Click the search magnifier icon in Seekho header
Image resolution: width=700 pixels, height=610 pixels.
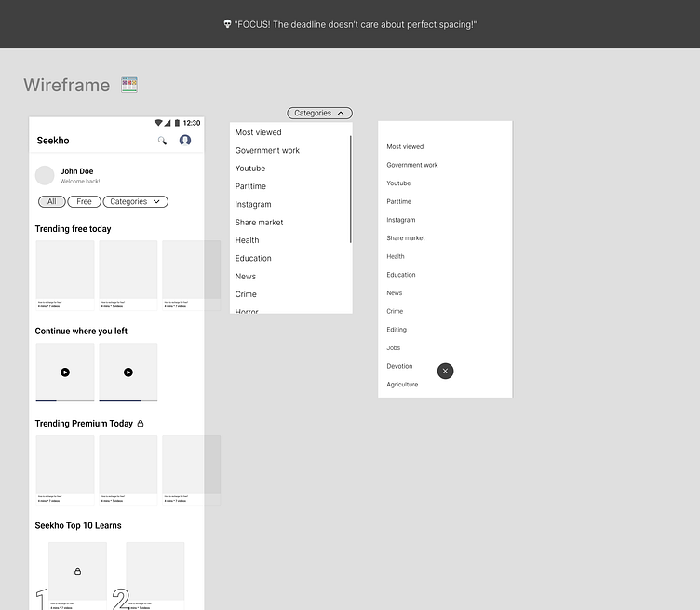tap(162, 141)
